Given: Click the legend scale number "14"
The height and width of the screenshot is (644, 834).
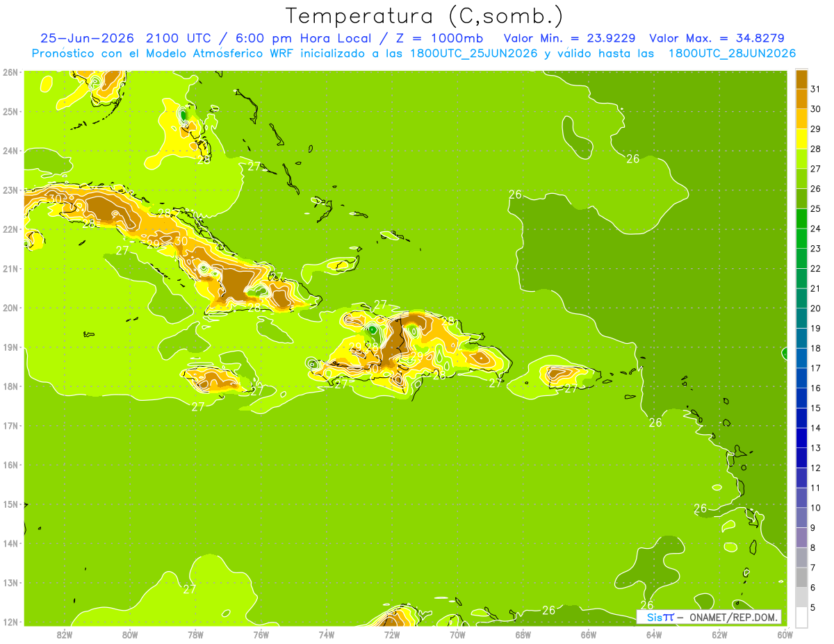Looking at the screenshot, I should 816,428.
